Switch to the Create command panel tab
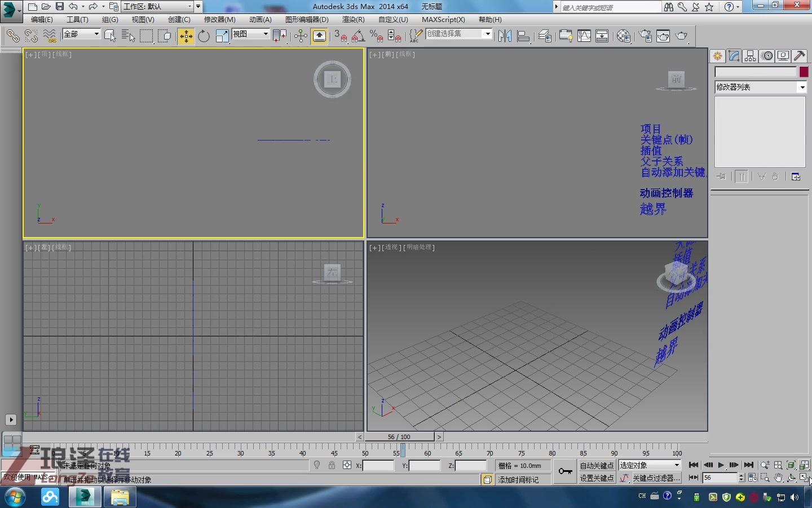812x508 pixels. point(717,56)
